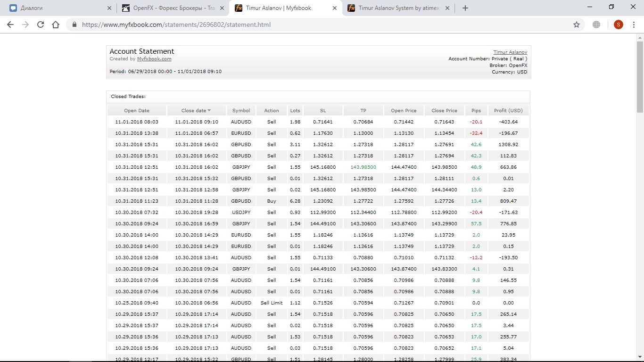Bookmark this page with the star icon
Viewport: 644px width, 362px height.
577,25
